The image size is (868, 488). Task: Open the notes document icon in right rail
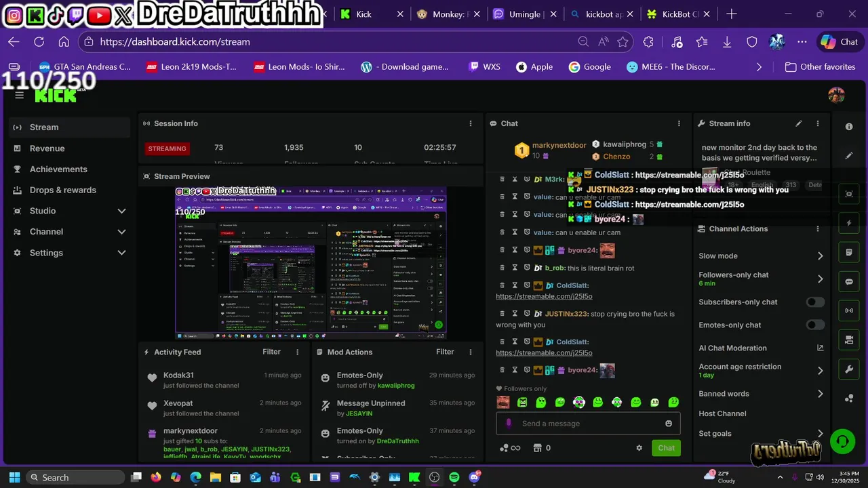click(849, 252)
